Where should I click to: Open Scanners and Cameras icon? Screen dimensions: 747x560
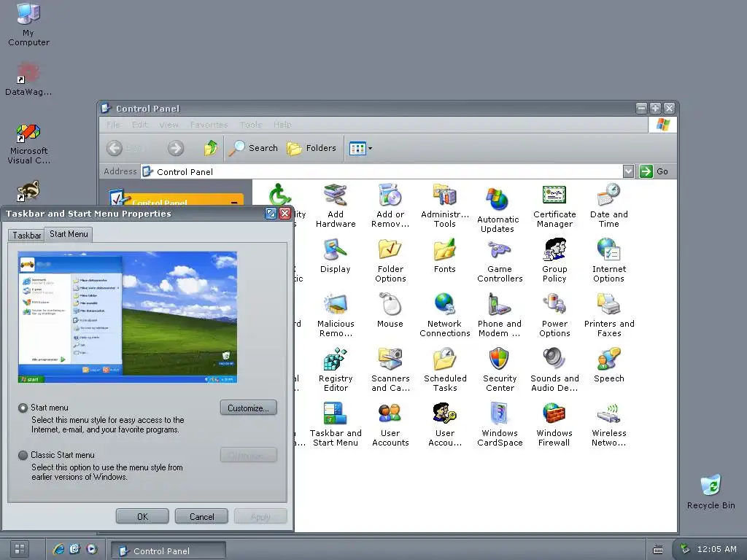390,370
